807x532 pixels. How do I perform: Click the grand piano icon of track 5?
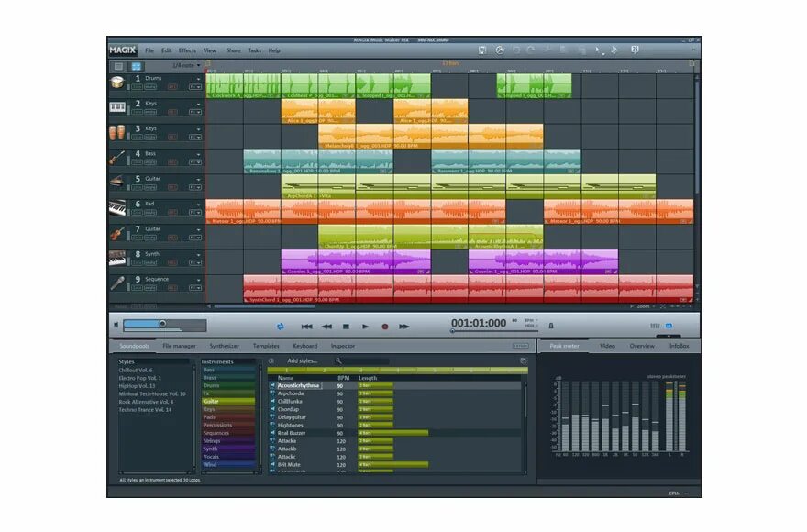[x=117, y=183]
